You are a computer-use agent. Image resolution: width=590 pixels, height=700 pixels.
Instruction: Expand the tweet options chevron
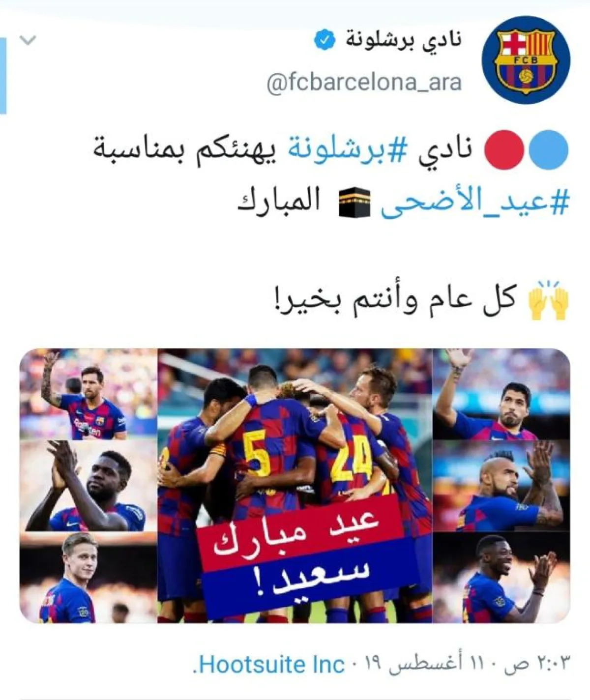click(x=28, y=40)
